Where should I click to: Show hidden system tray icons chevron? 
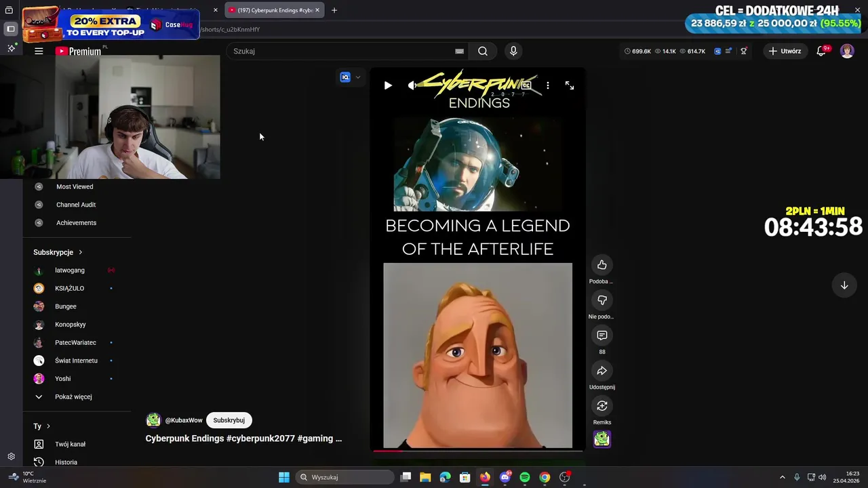click(782, 477)
